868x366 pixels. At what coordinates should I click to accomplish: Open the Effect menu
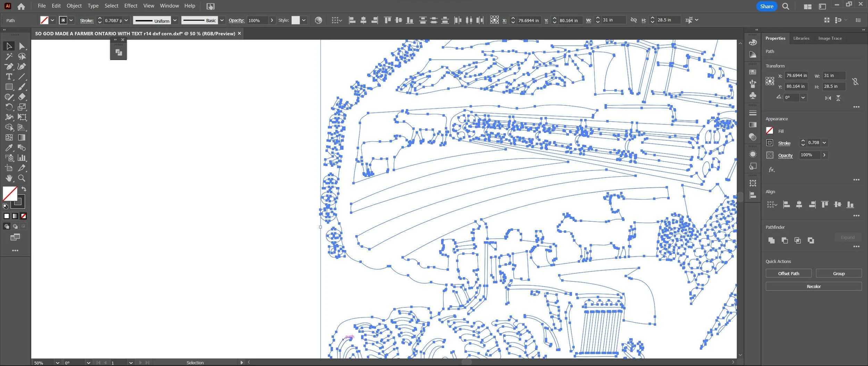(x=131, y=6)
